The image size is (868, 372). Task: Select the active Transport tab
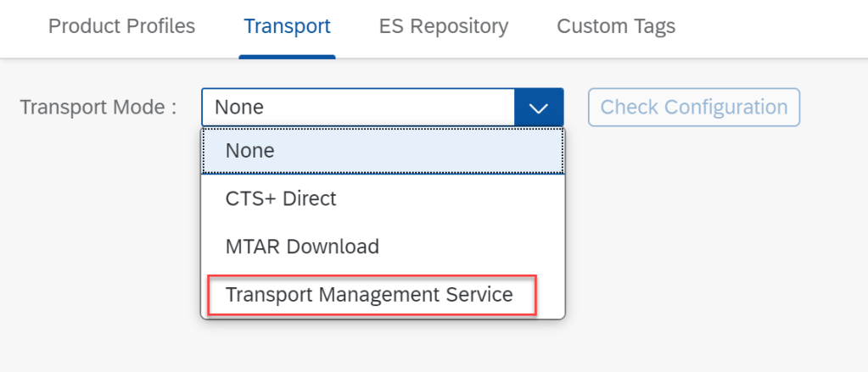click(x=287, y=26)
